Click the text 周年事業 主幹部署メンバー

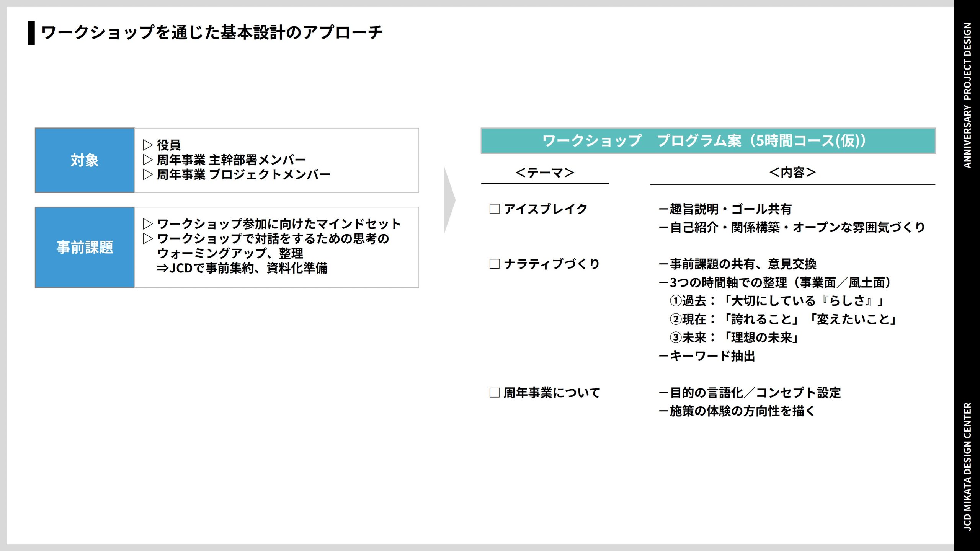(231, 160)
